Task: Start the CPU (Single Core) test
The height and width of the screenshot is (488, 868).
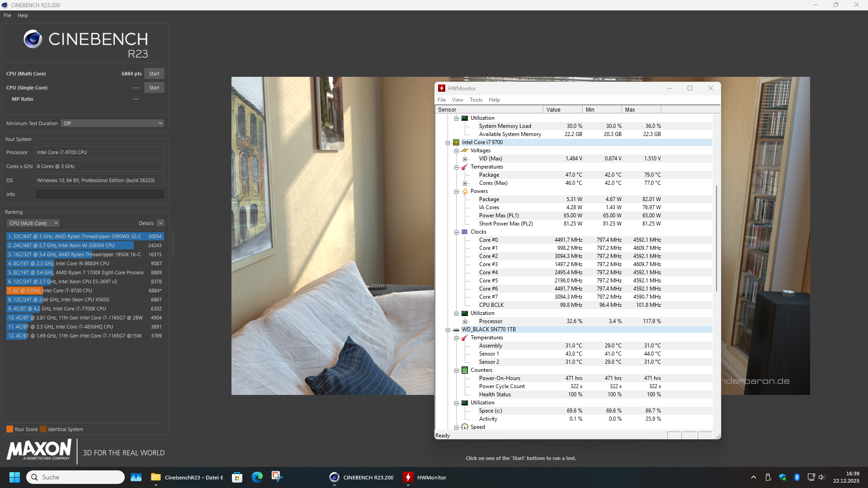Action: (154, 88)
